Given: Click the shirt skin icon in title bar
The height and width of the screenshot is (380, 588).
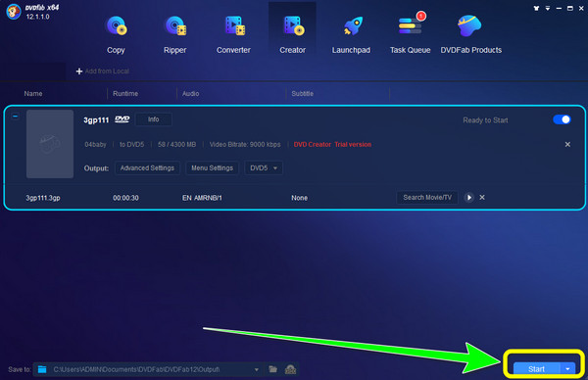Looking at the screenshot, I should [536, 8].
